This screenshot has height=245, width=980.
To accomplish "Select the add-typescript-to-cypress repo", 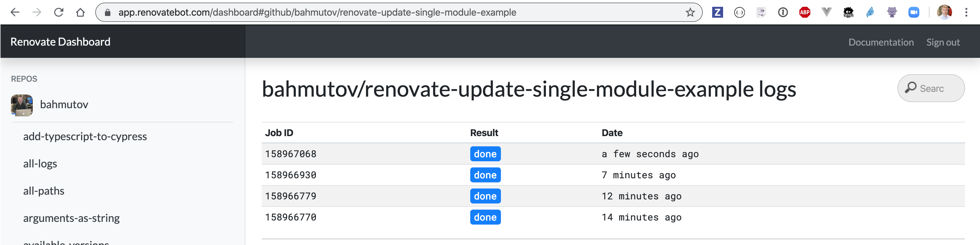I will pos(85,136).
